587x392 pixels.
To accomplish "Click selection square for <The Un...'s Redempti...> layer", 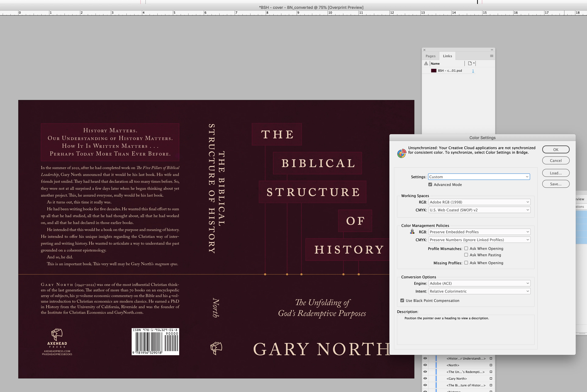I will pos(491,372).
